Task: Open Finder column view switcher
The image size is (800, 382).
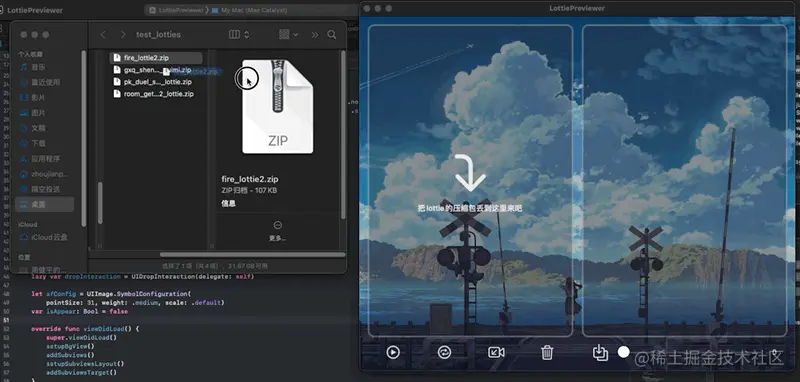Action: (239, 35)
